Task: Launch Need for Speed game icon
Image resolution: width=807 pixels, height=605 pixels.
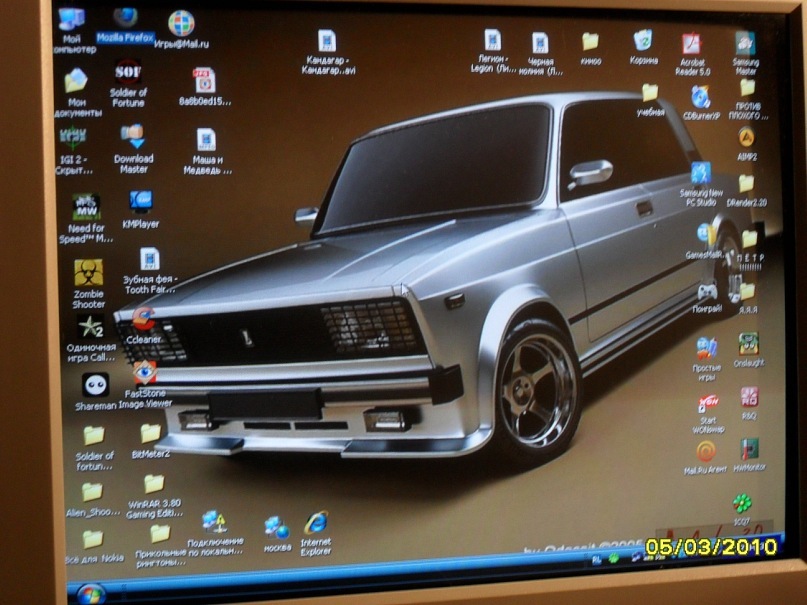Action: coord(86,208)
